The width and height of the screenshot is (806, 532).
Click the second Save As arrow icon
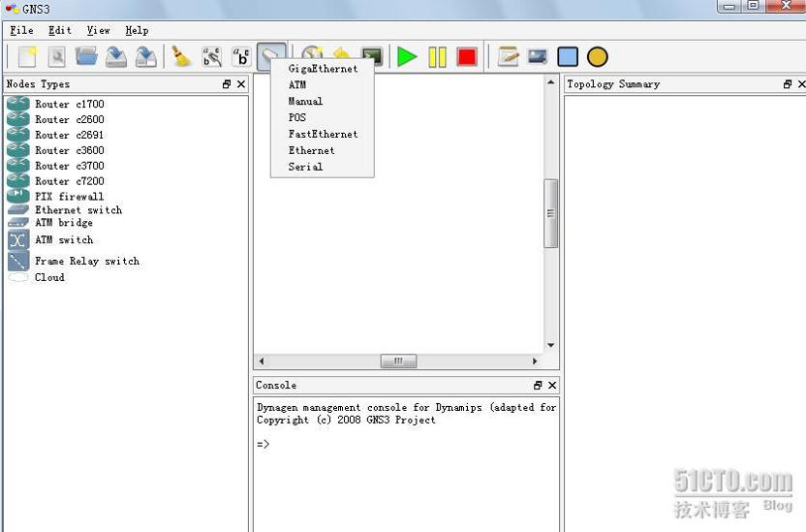[146, 56]
